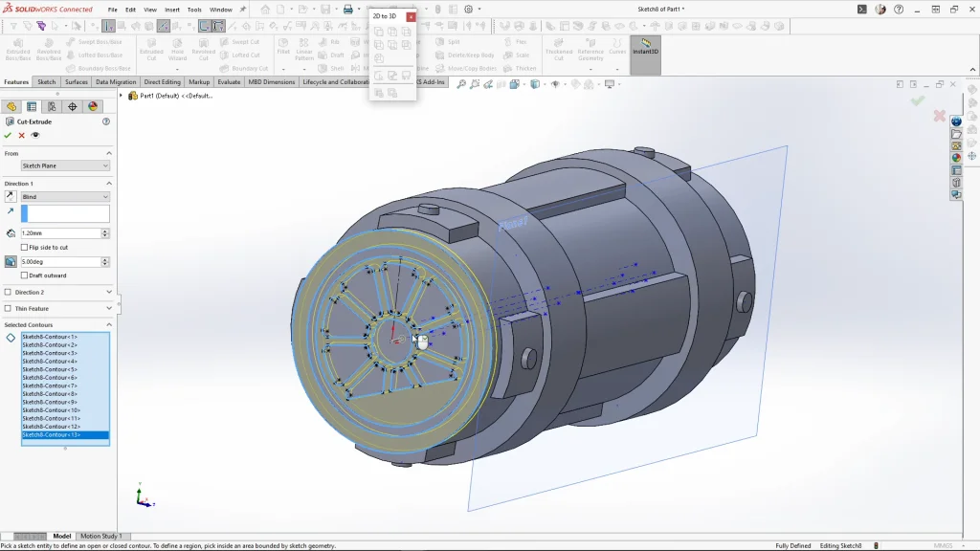Open the DisplayManager color-wheel tab
Viewport: 980px width, 551px height.
click(93, 106)
